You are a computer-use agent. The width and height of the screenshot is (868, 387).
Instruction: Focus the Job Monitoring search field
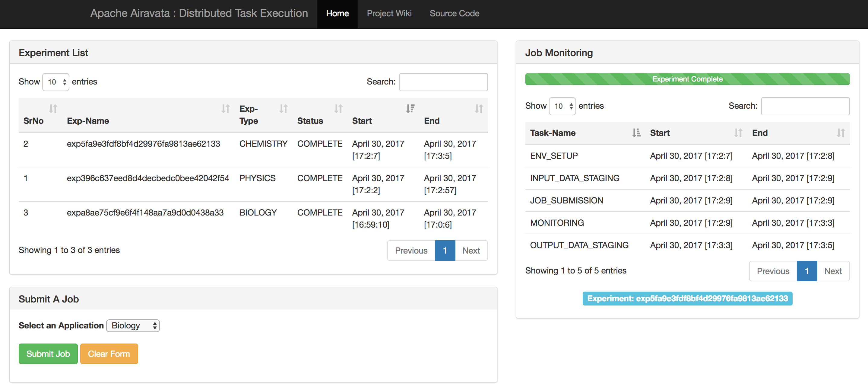pos(805,106)
